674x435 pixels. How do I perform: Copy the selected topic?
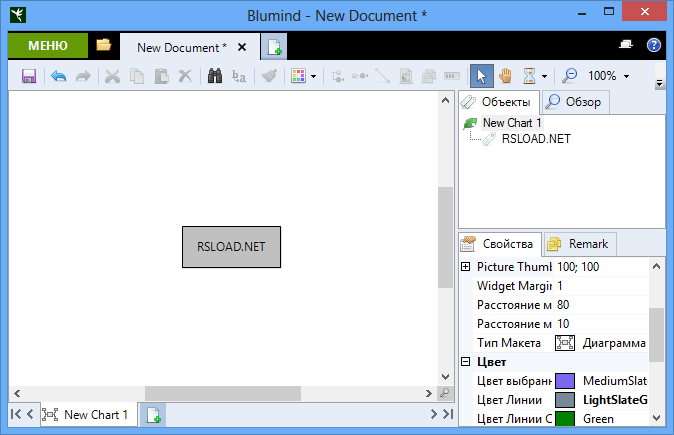(137, 76)
